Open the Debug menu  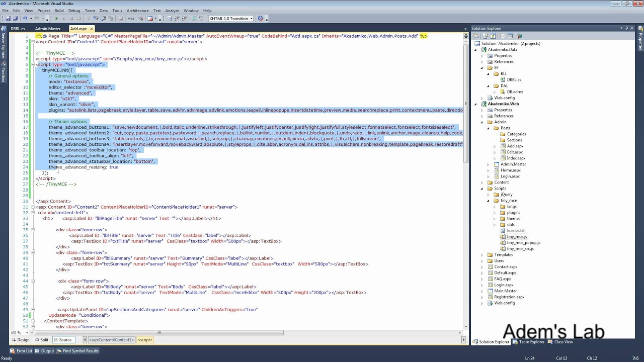74,11
